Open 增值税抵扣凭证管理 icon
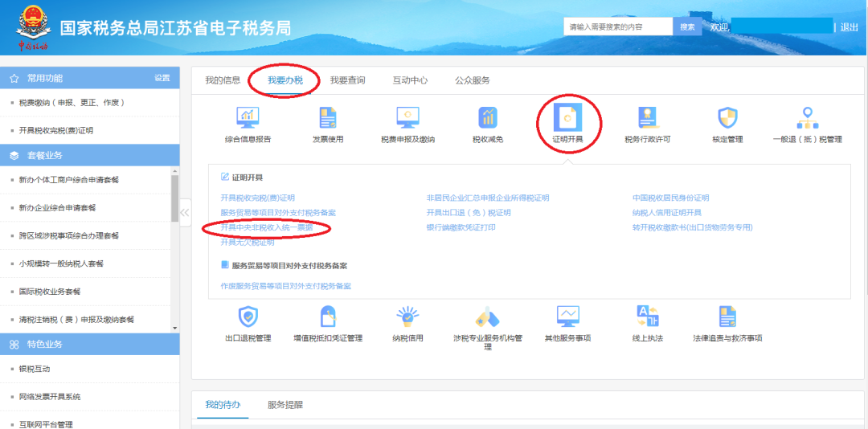This screenshot has width=868, height=429. pos(328,317)
